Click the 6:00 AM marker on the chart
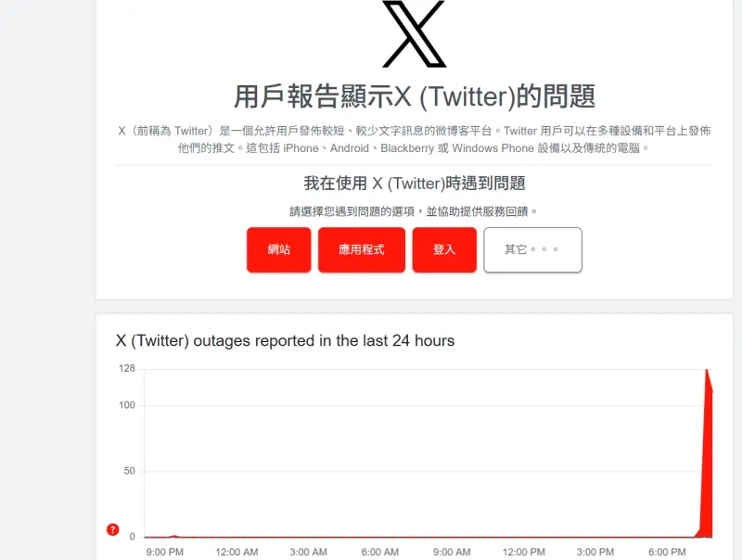This screenshot has width=742, height=560. pos(380,551)
